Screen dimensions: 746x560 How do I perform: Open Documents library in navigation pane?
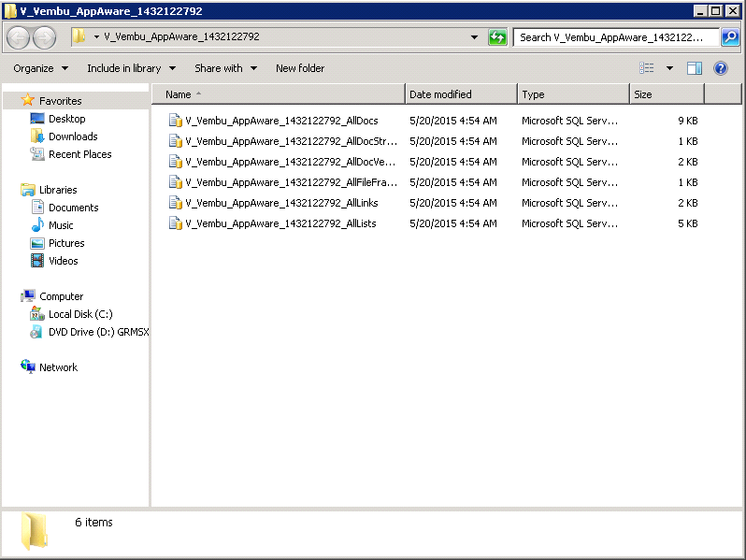coord(73,208)
